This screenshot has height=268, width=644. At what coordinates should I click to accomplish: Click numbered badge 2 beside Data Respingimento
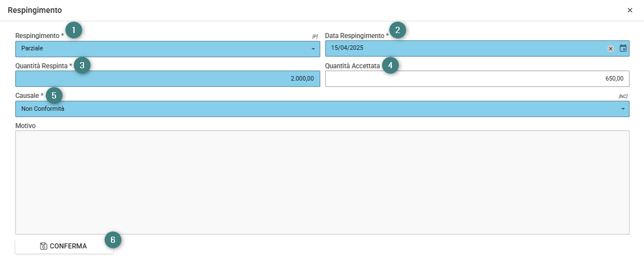[x=397, y=30]
